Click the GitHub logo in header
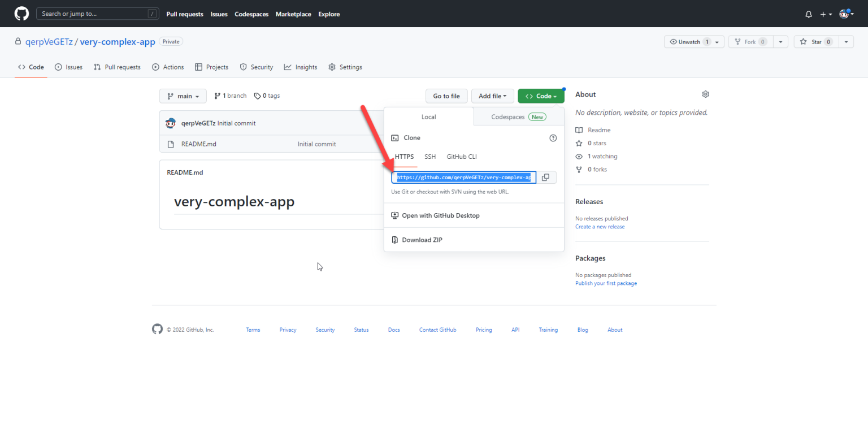 [x=21, y=14]
